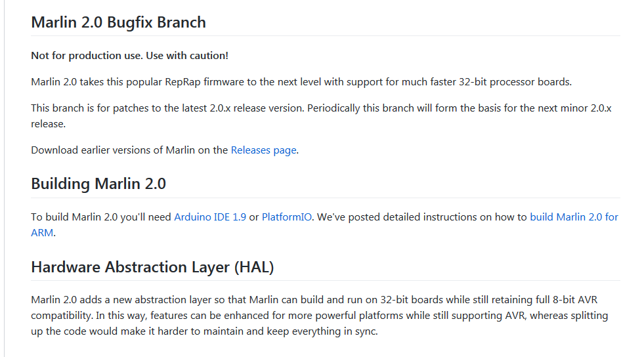Open the Releases page link

264,150
